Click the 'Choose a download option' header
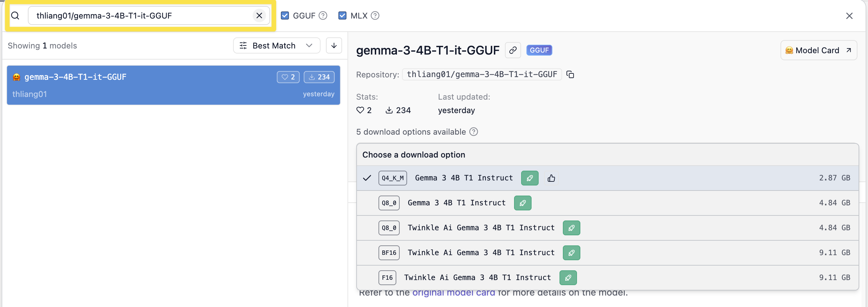This screenshot has height=307, width=868. click(413, 155)
